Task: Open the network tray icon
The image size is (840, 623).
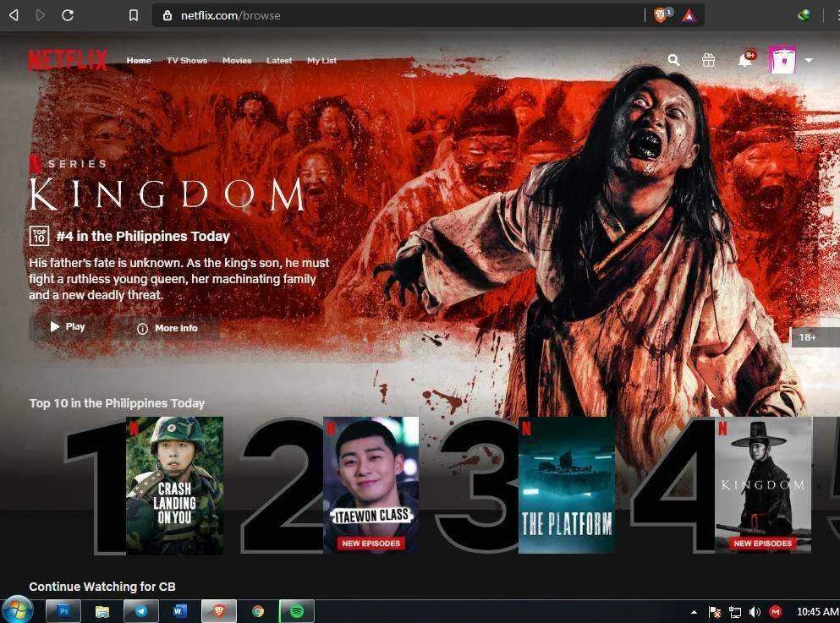Action: (735, 612)
